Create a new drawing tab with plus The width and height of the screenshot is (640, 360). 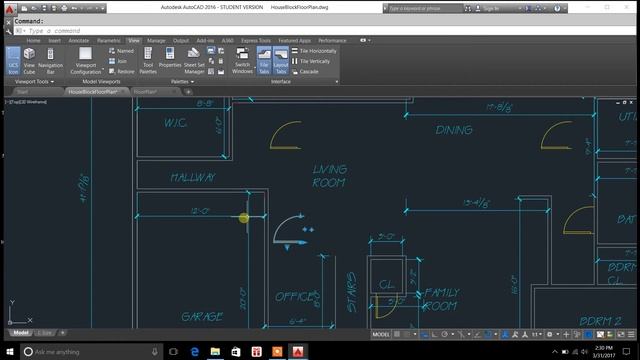point(188,92)
